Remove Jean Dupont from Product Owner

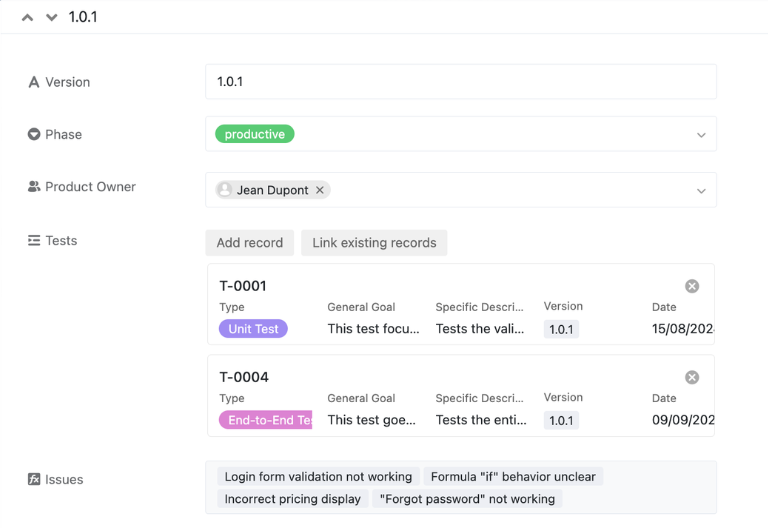pos(320,190)
